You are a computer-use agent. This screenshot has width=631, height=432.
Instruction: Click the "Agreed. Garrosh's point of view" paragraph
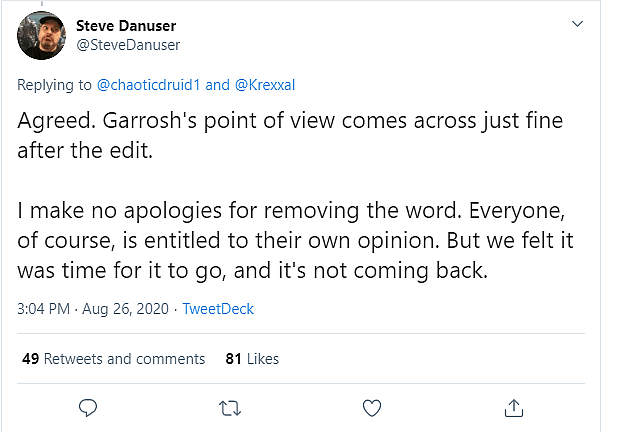coord(290,136)
